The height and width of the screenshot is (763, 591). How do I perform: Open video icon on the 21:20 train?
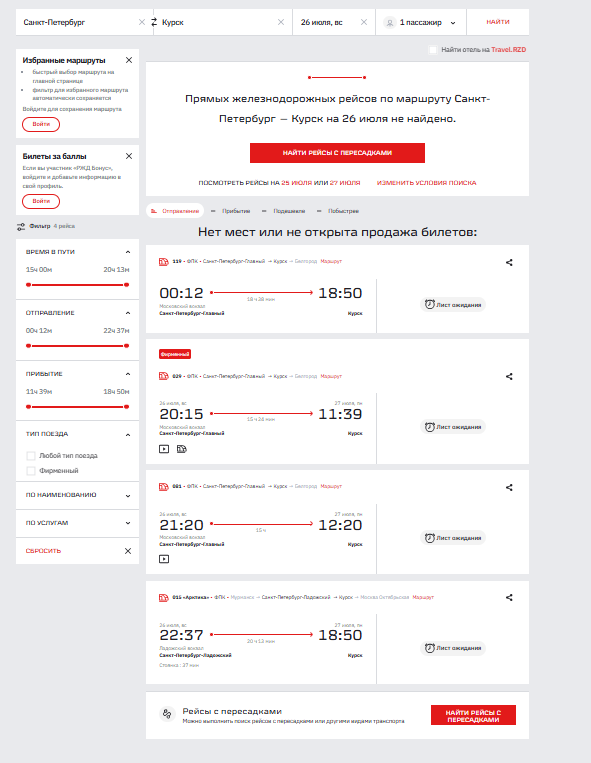point(164,559)
